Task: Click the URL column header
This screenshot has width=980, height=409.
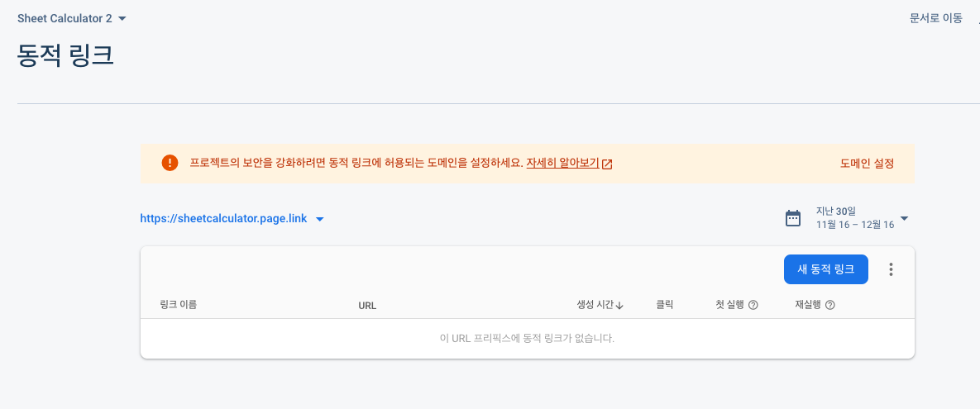Action: pos(367,306)
